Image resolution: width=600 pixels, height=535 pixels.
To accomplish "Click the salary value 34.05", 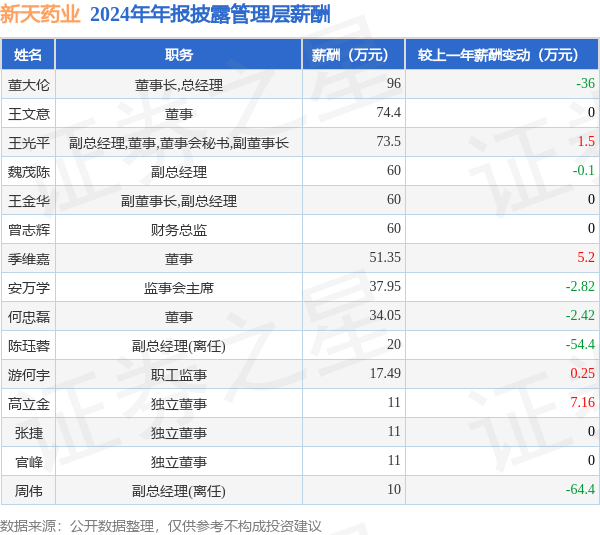I will [385, 316].
